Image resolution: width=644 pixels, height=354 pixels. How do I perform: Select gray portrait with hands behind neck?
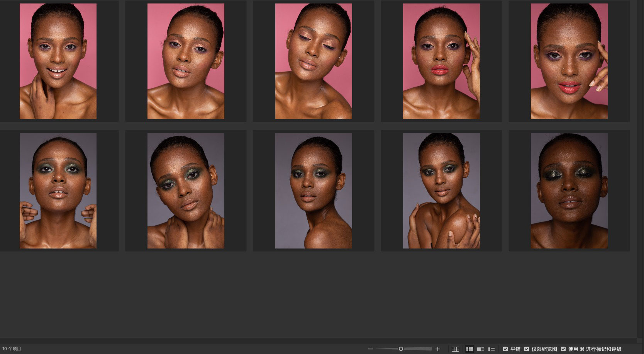tap(186, 191)
